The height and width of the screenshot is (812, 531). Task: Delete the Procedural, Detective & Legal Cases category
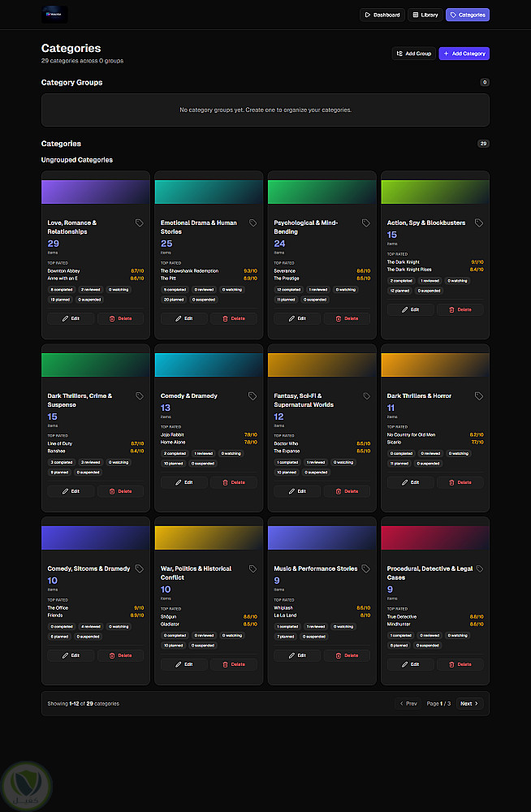point(460,664)
